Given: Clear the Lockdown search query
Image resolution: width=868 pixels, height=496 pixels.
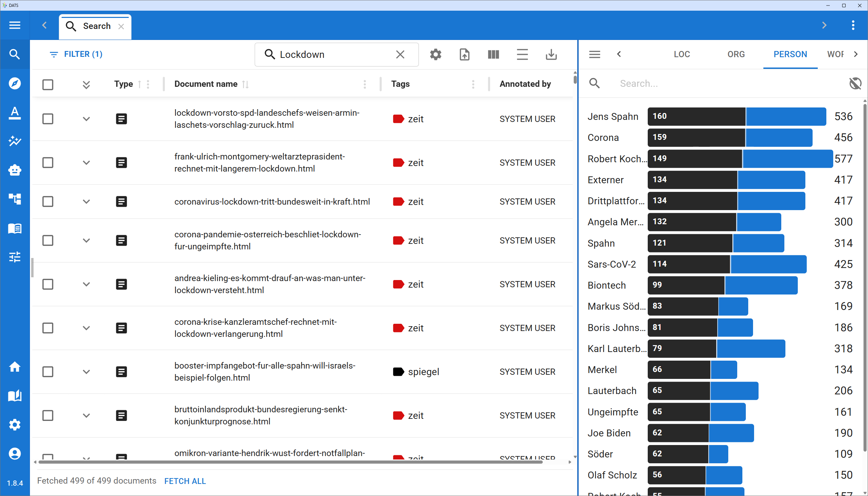Looking at the screenshot, I should 400,54.
